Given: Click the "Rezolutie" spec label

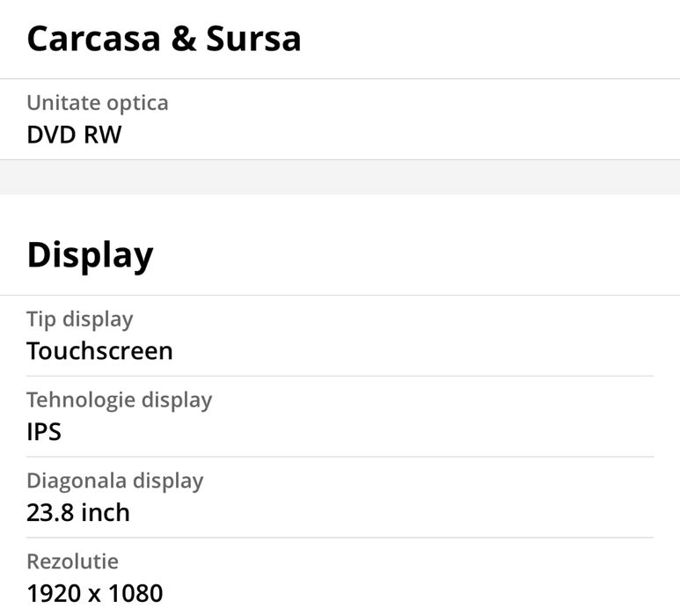Looking at the screenshot, I should point(72,561).
